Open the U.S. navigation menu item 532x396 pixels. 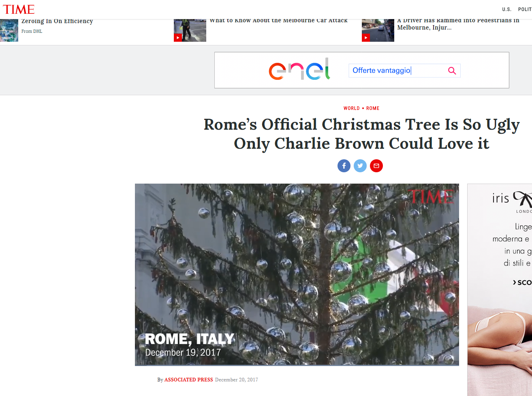(506, 9)
